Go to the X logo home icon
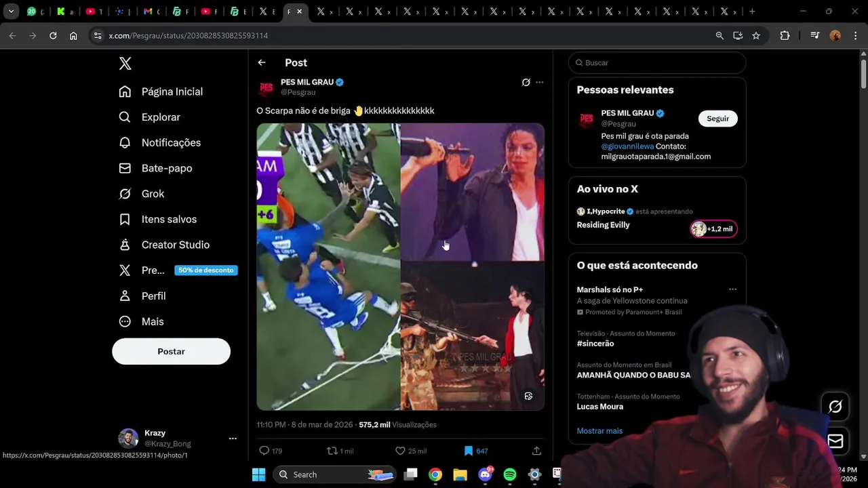 125,64
